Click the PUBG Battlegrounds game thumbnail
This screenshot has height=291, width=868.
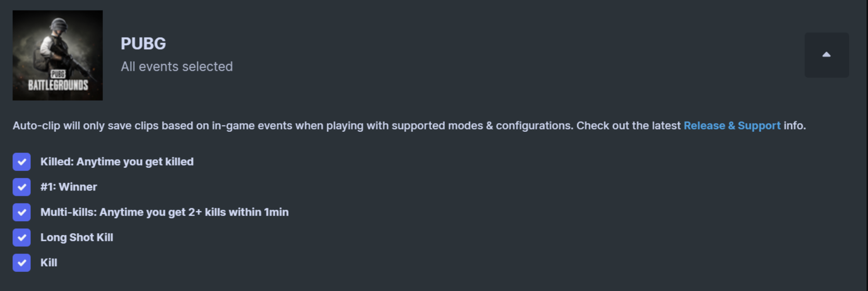pyautogui.click(x=58, y=55)
